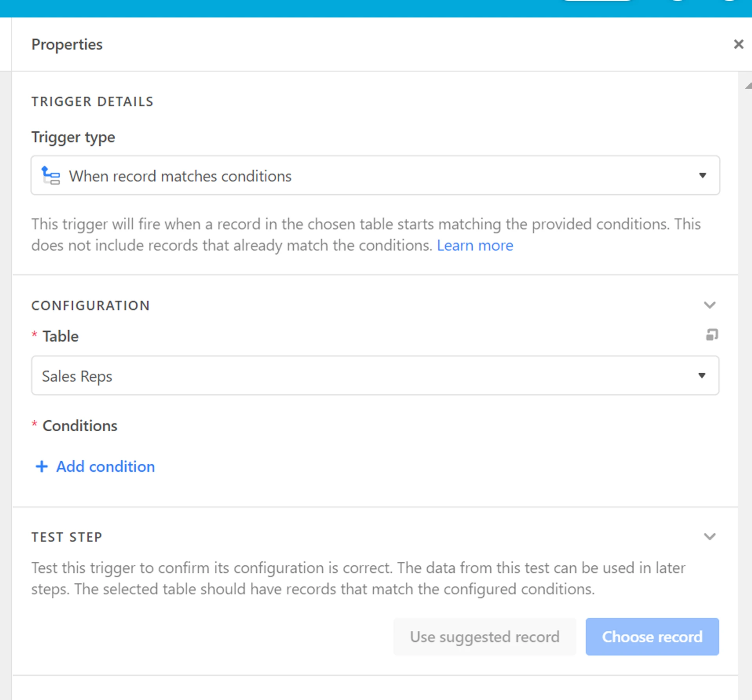Click the record-matches-conditions trigger icon
The height and width of the screenshot is (700, 752).
point(51,175)
